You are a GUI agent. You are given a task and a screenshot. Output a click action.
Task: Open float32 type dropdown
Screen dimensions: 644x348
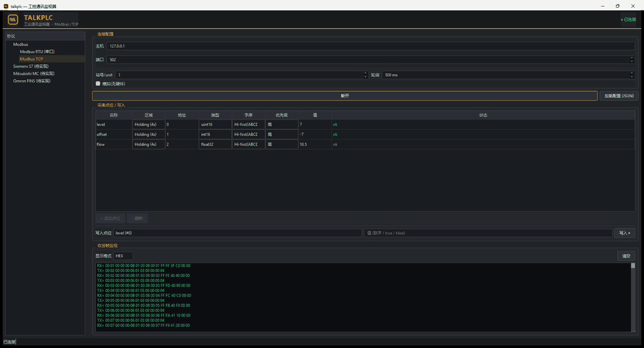point(216,144)
